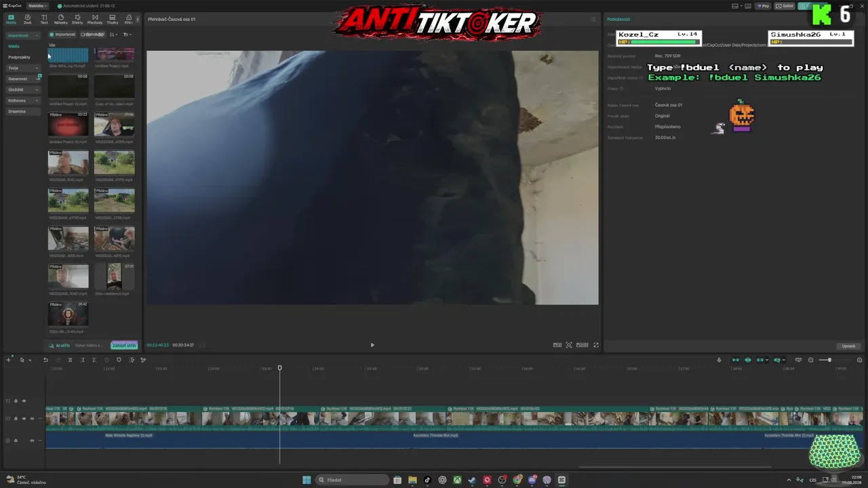Screen dimensions: 868x488
Task: Start voiceover recording with the microphone icon
Action: (719, 360)
